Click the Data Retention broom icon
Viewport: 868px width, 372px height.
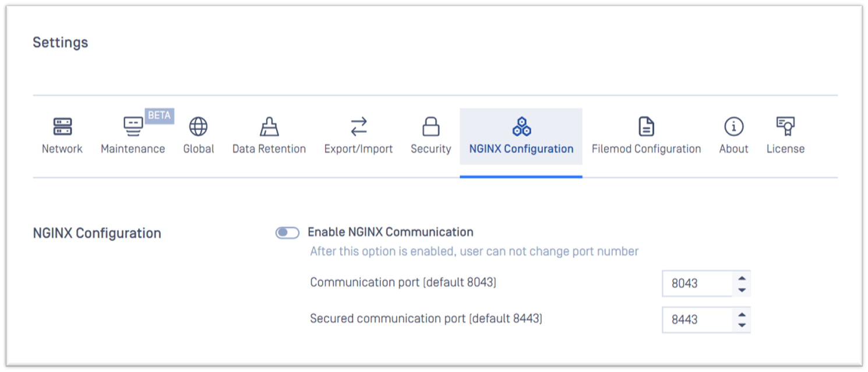pos(269,126)
